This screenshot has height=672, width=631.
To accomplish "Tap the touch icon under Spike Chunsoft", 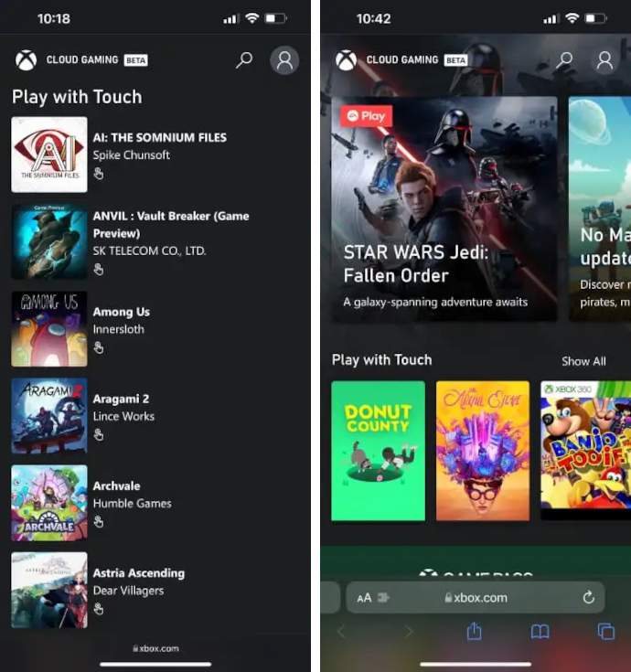I will (x=99, y=174).
